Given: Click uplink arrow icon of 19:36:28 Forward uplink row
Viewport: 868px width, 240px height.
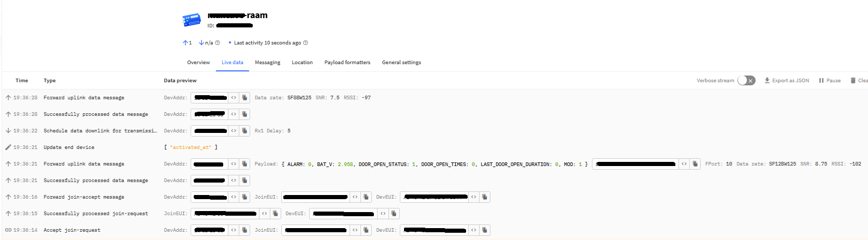Looking at the screenshot, I should pos(8,98).
